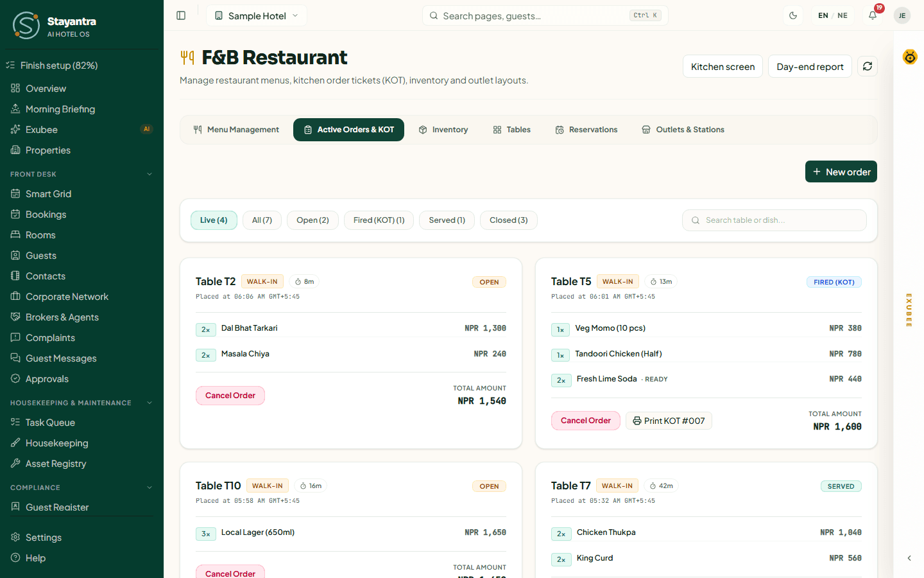Switch language to NE
924x578 pixels.
pos(843,15)
